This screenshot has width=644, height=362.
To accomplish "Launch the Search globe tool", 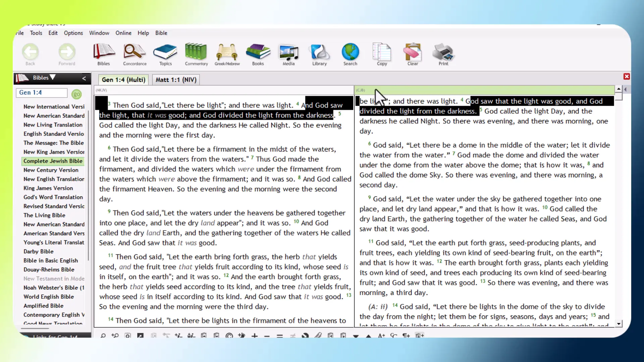I will click(x=350, y=55).
